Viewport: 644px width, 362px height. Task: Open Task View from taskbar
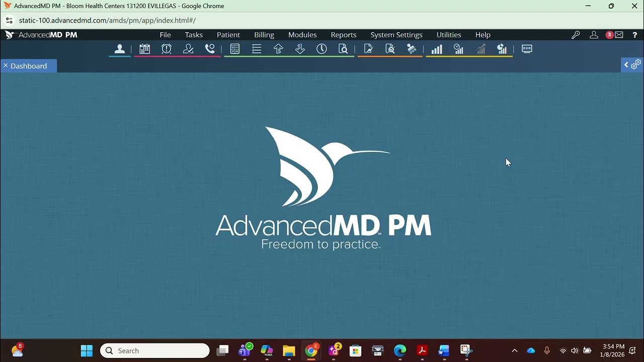pyautogui.click(x=223, y=350)
